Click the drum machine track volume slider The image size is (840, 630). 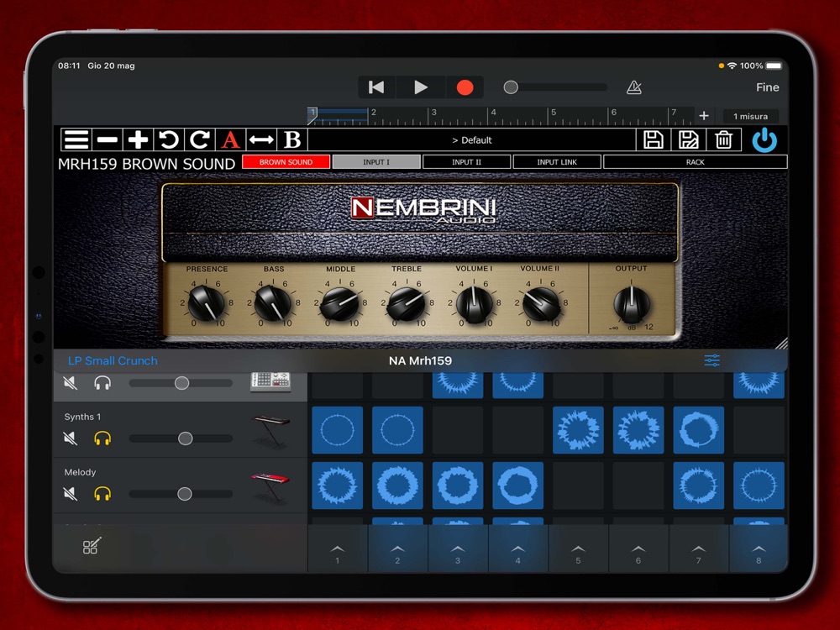coord(181,383)
